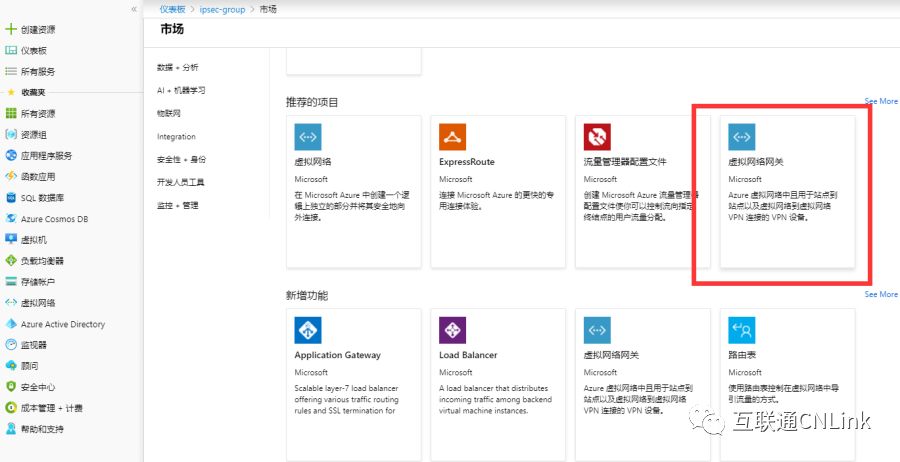The height and width of the screenshot is (462, 900).
Task: Select the AI + 机器学习 category
Action: point(181,91)
